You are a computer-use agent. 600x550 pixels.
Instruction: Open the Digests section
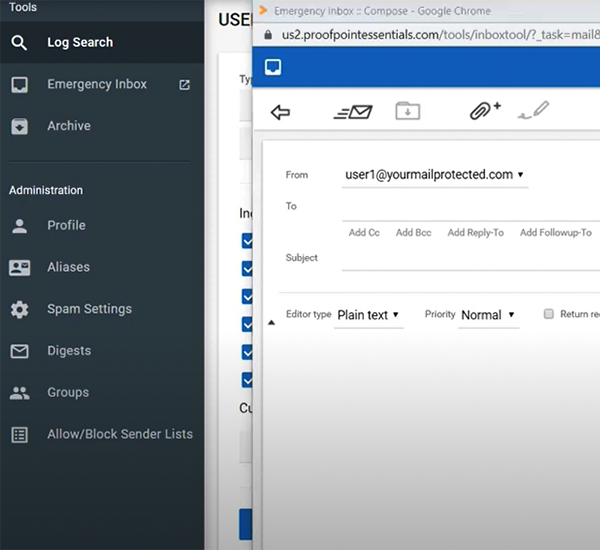[x=102, y=351]
